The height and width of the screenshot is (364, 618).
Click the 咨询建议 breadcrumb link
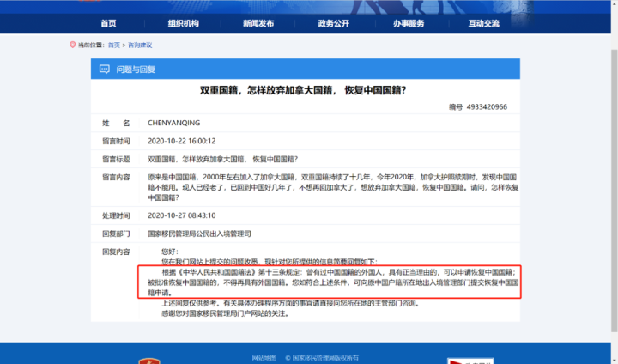pyautogui.click(x=140, y=45)
